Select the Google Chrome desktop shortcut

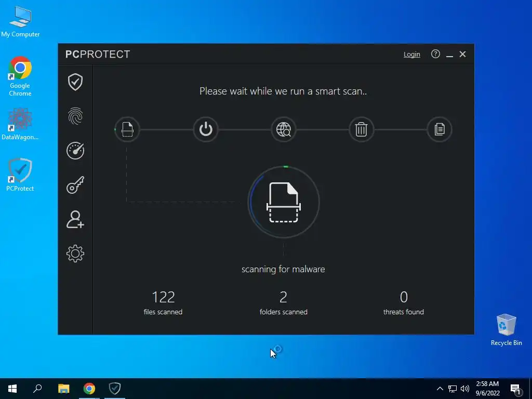(x=20, y=77)
